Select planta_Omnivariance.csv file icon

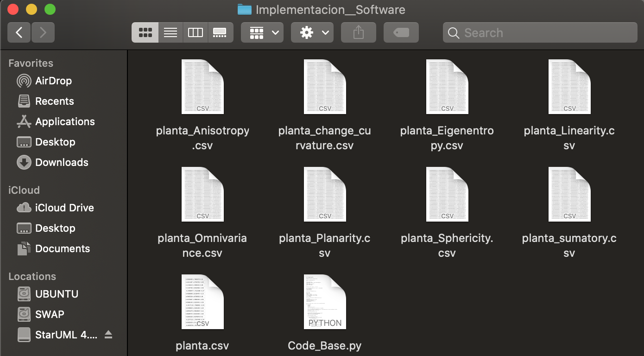[202, 194]
